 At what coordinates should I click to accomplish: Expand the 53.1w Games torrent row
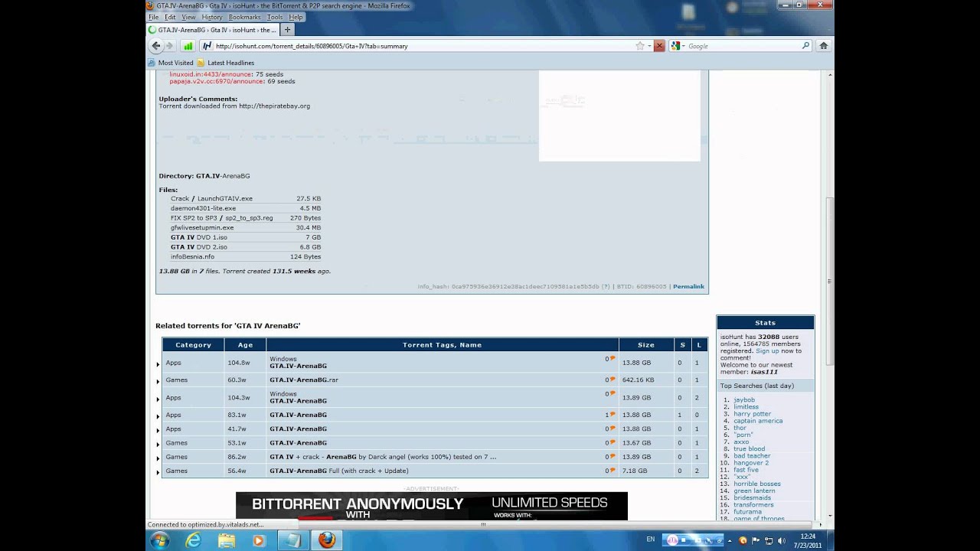(x=158, y=443)
